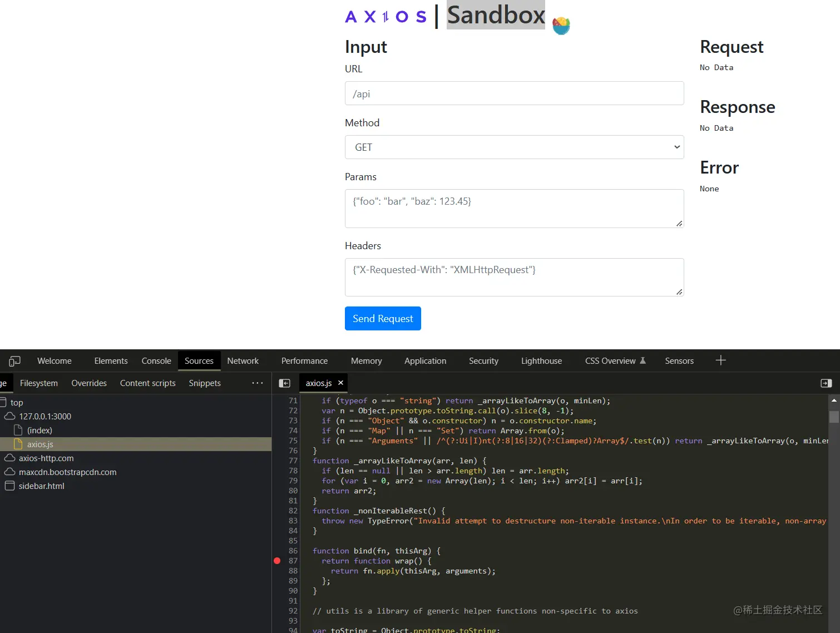The image size is (840, 633).
Task: Open the Security tab
Action: (x=484, y=360)
